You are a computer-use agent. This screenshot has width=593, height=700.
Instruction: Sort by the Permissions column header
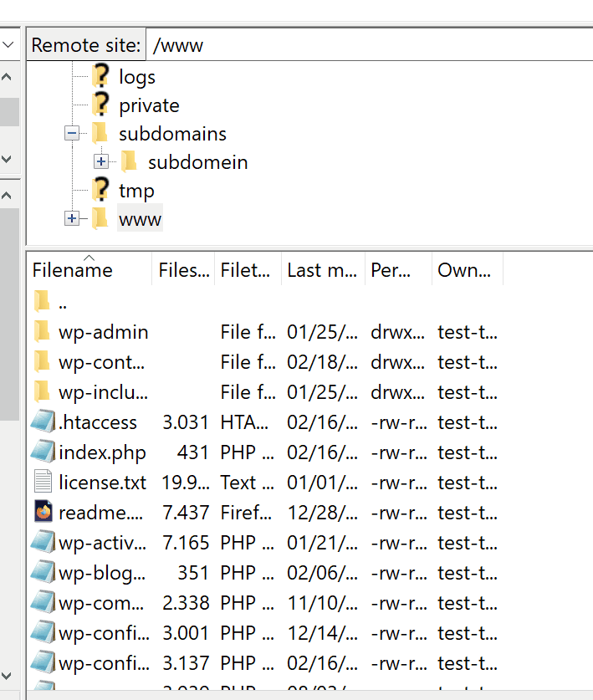tap(399, 269)
